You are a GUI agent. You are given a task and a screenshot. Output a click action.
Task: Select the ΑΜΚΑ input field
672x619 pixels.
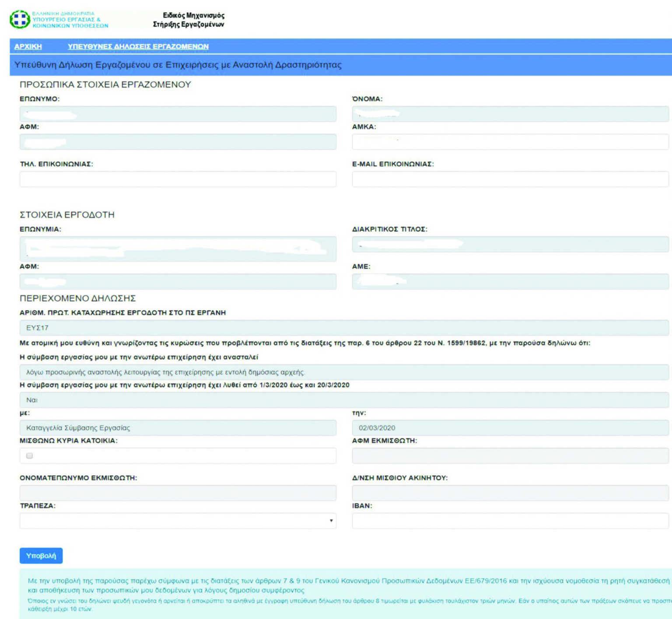[x=510, y=142]
